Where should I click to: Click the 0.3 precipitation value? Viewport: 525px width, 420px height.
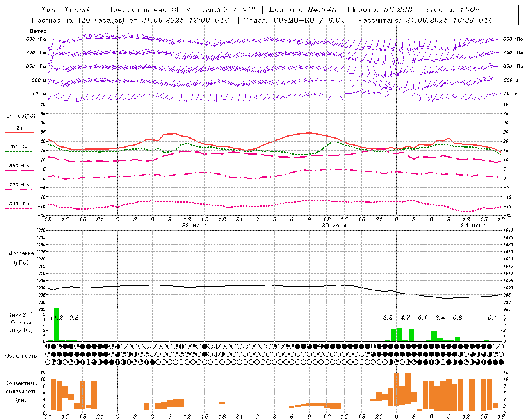(74, 317)
